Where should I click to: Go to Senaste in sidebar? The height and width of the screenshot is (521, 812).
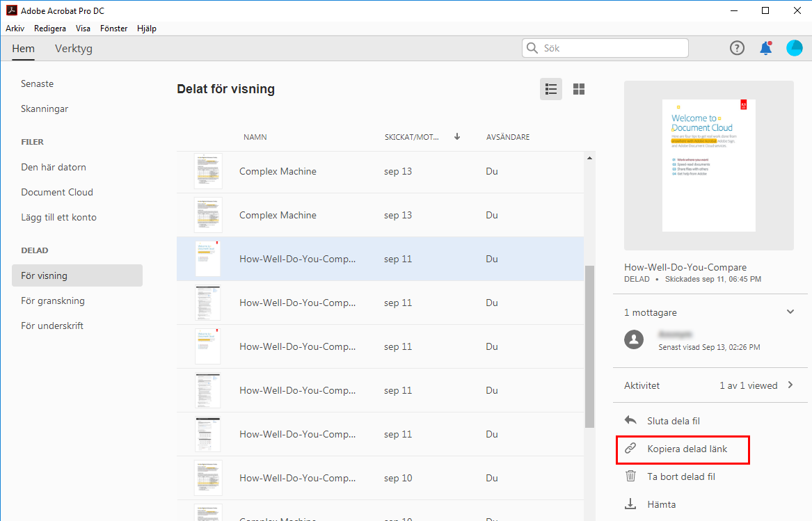pos(38,84)
